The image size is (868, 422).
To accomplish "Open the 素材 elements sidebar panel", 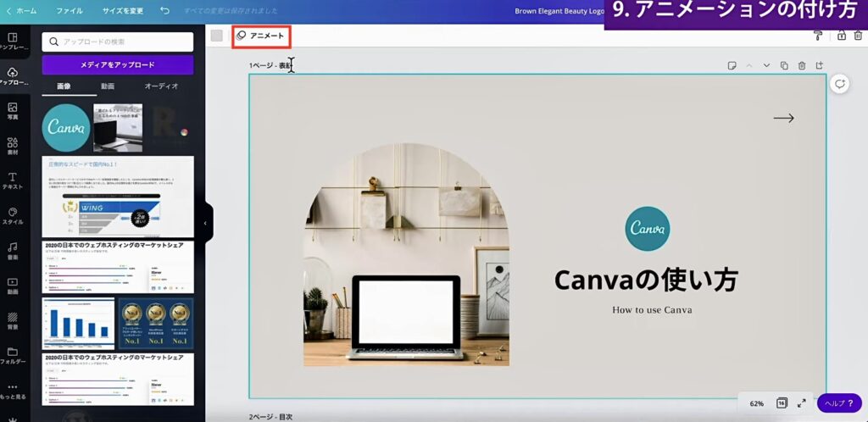I will click(12, 146).
